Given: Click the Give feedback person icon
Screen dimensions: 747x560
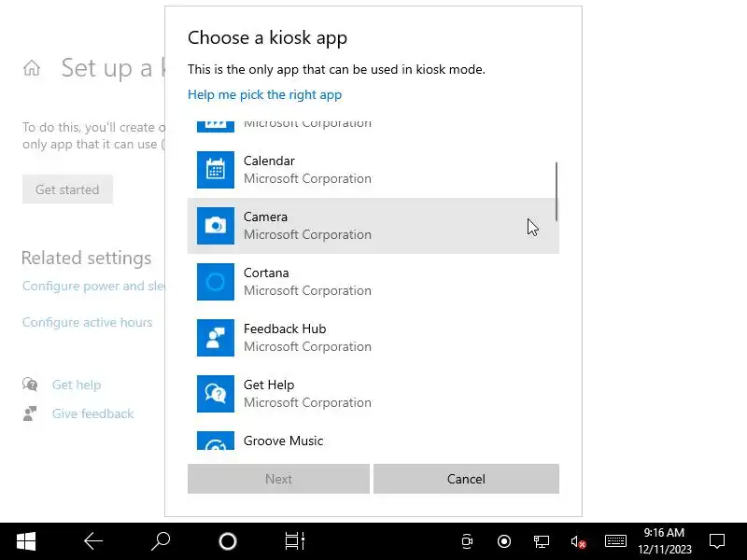Looking at the screenshot, I should click(30, 413).
